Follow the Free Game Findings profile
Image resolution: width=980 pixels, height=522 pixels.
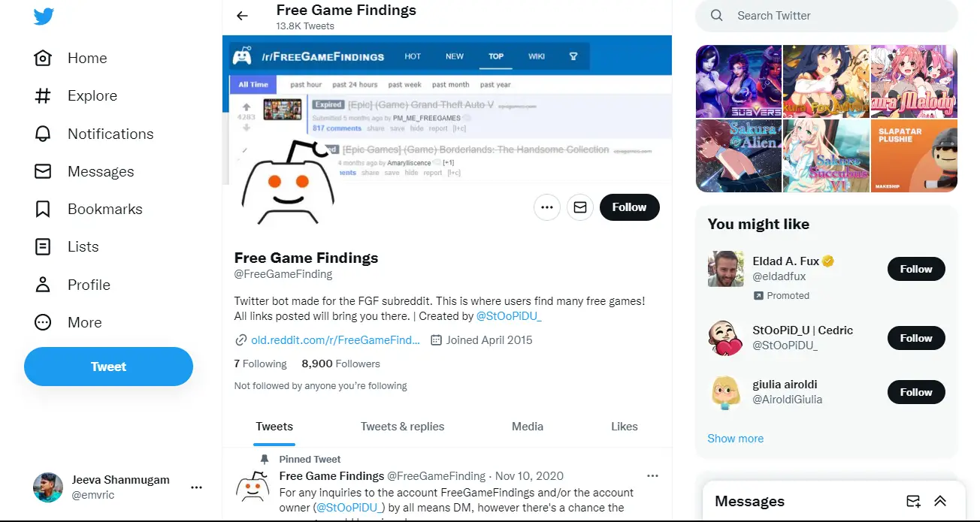coord(629,207)
